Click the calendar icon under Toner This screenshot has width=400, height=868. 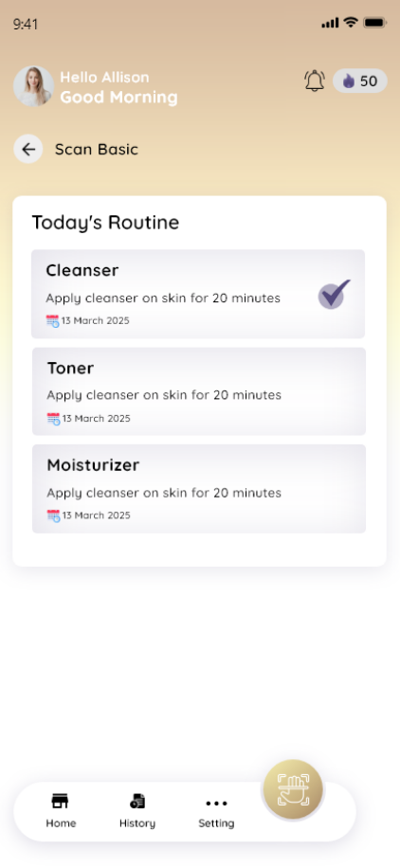tap(53, 419)
